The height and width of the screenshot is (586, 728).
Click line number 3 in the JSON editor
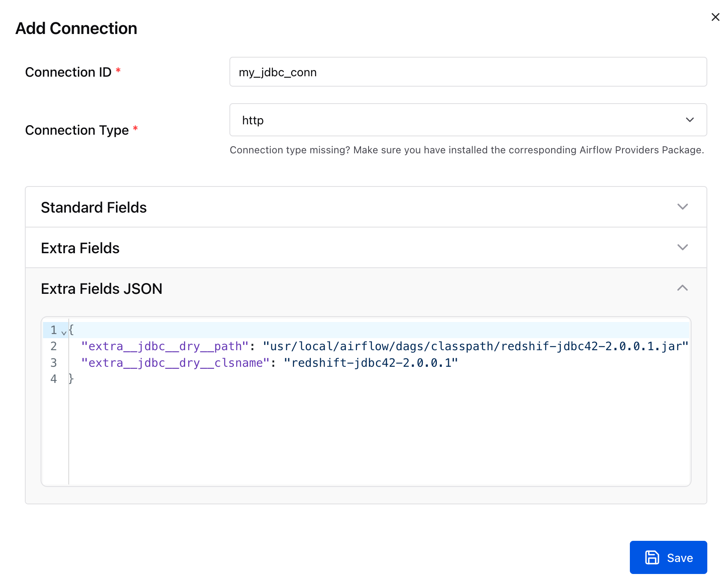tap(53, 363)
